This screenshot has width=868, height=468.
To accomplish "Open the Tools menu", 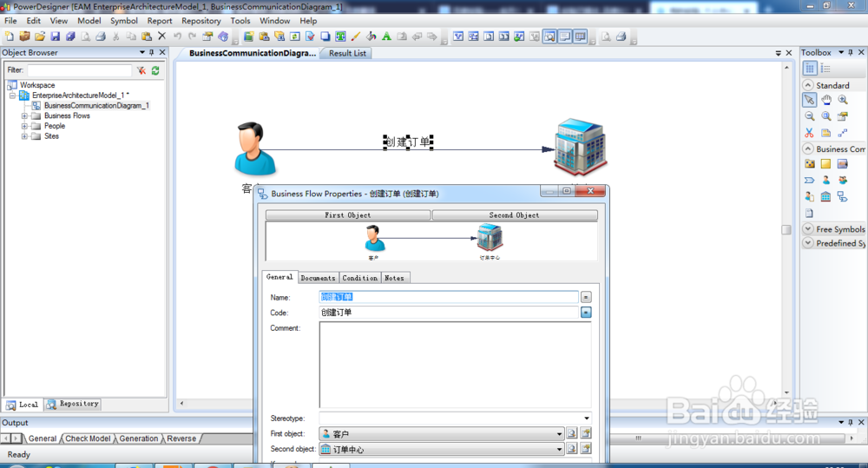I will pyautogui.click(x=240, y=21).
